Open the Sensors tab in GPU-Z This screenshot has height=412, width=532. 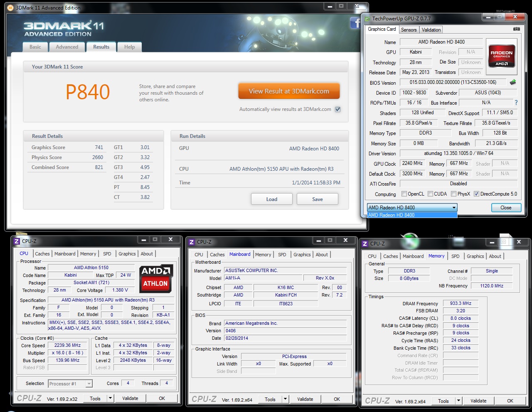[x=409, y=30]
